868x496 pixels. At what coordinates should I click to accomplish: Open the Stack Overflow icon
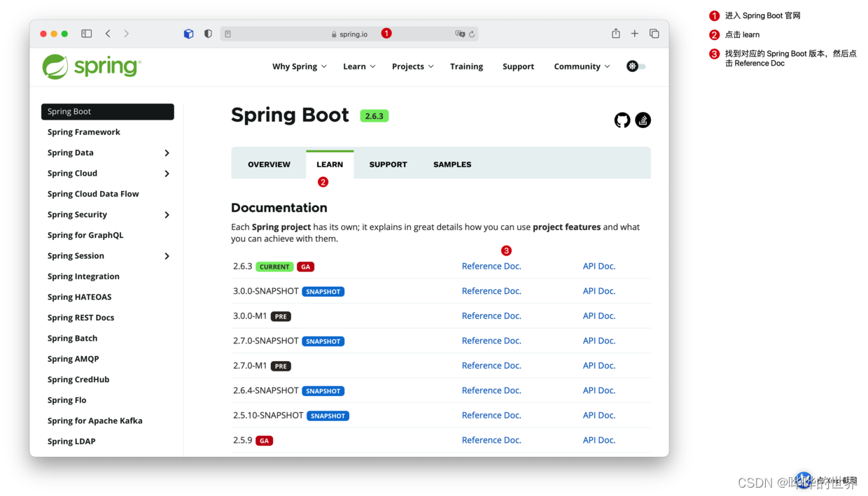(643, 120)
